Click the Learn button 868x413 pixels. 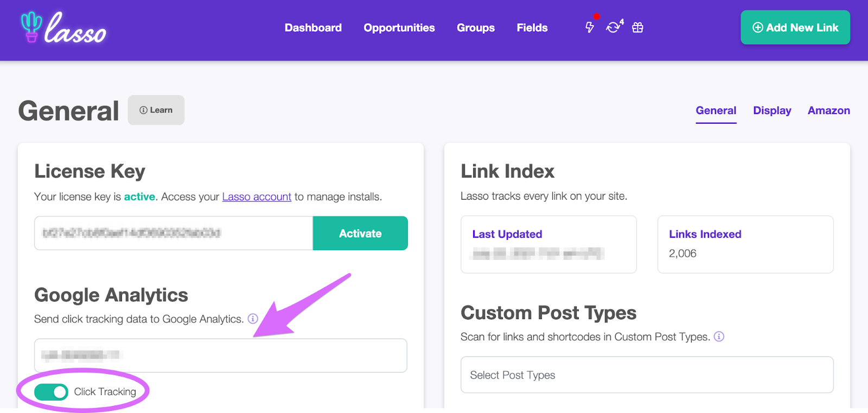[156, 110]
